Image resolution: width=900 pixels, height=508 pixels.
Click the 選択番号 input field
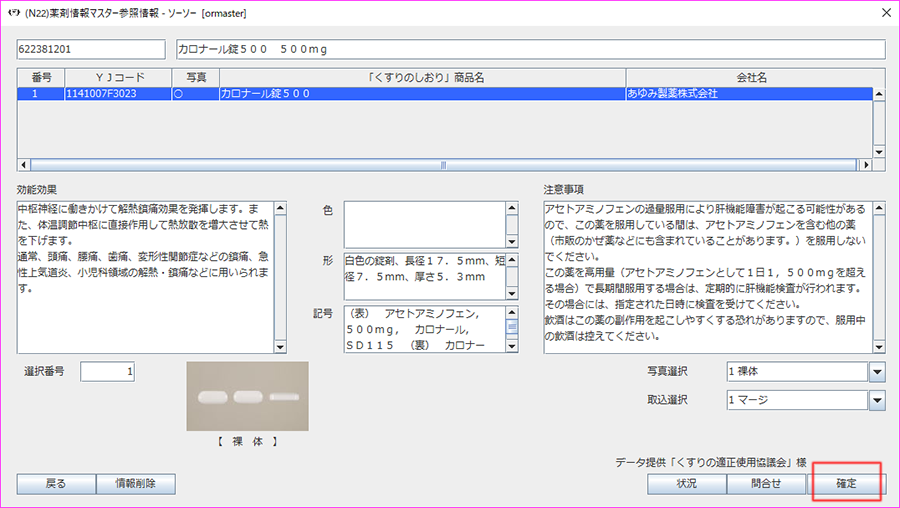pyautogui.click(x=107, y=372)
